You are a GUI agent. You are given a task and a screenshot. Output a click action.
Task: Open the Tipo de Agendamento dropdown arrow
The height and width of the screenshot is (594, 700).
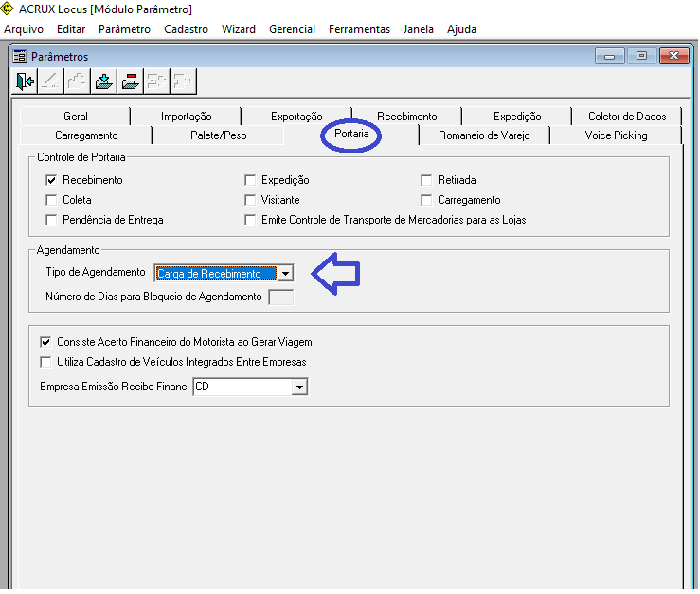point(285,274)
